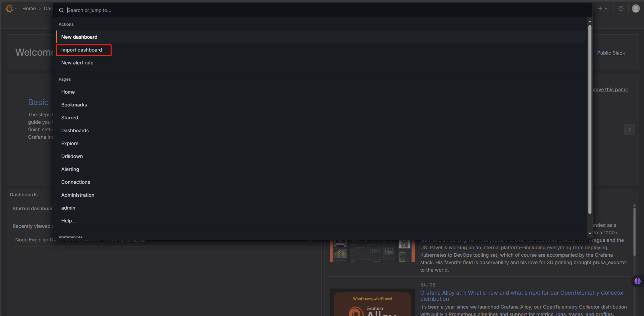Choose 'Import dashboard' from Actions

click(320, 50)
